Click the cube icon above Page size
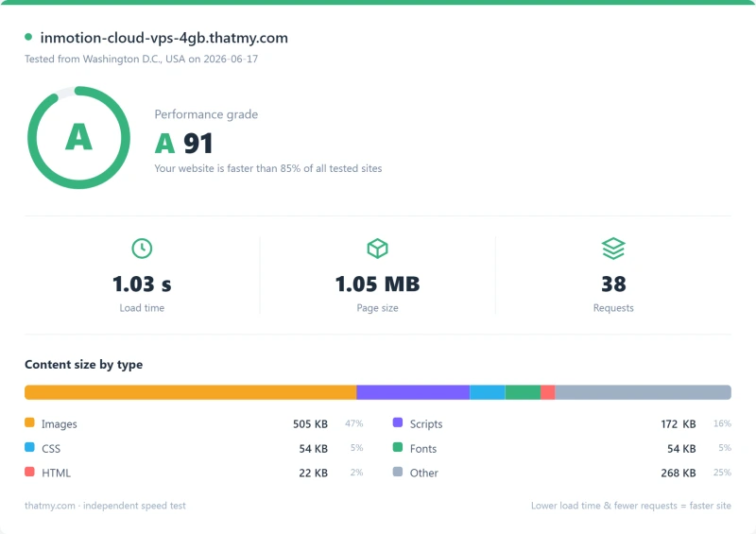The width and height of the screenshot is (756, 534). click(x=377, y=249)
